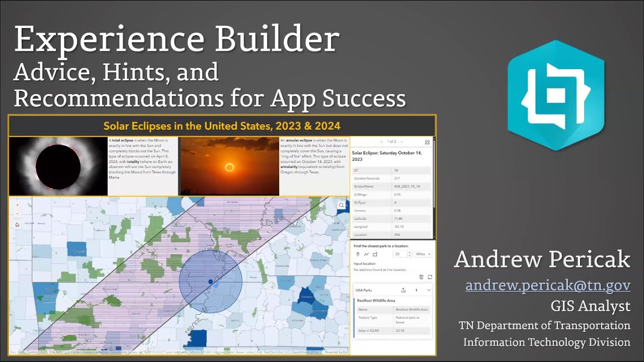
Task: Click 'Solar Eclipses in the United States' banner
Action: [222, 126]
